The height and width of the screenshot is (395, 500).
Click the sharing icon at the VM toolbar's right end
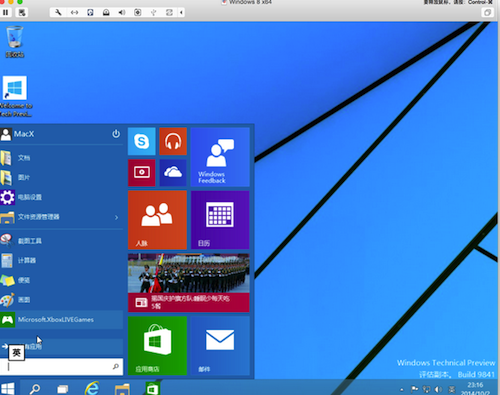coord(169,13)
